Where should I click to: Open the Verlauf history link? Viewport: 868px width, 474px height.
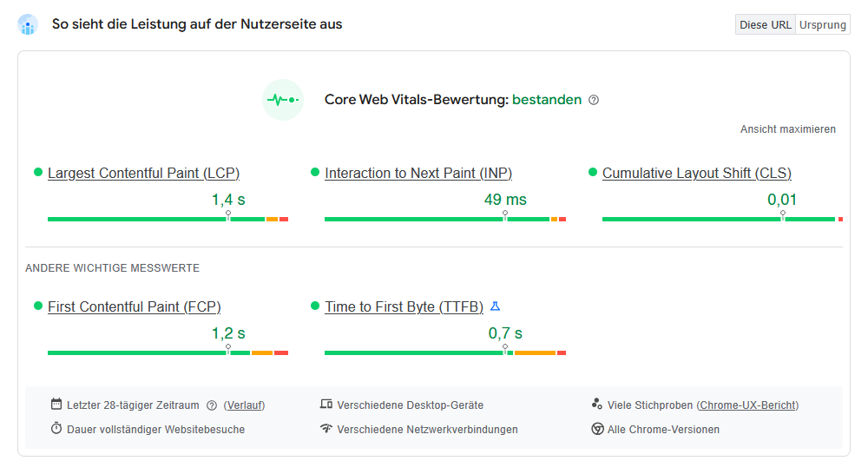(x=244, y=405)
